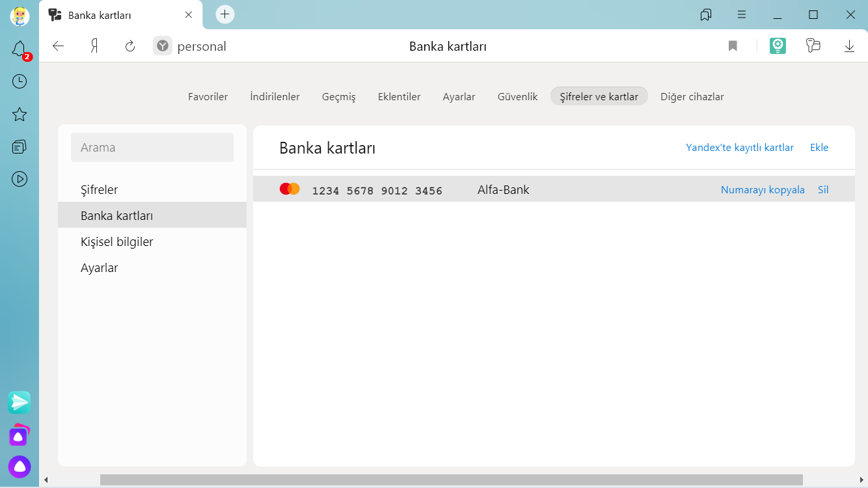Switch to İndirilenler tab
This screenshot has width=868, height=488.
coord(275,97)
